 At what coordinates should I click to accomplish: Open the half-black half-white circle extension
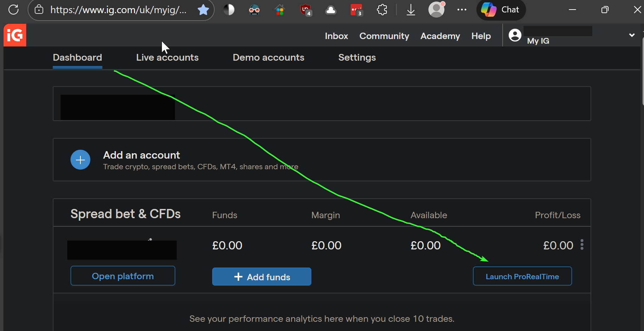point(229,10)
